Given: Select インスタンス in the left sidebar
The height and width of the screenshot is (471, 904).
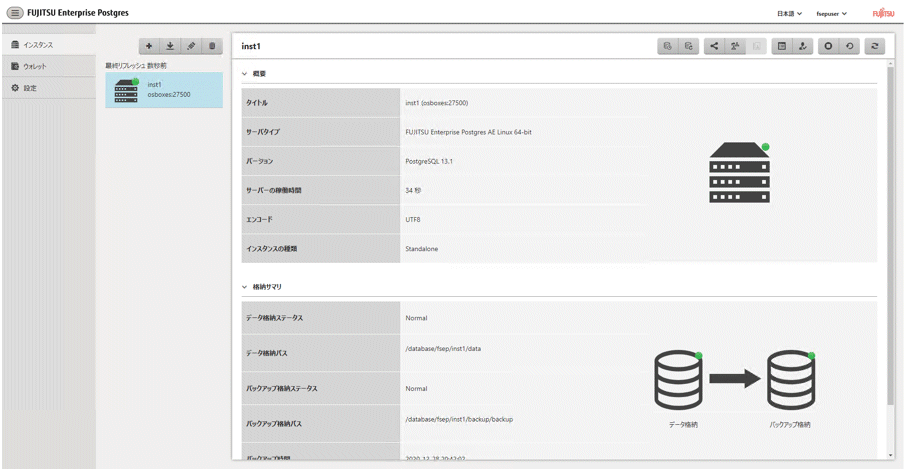Looking at the screenshot, I should pyautogui.click(x=49, y=44).
